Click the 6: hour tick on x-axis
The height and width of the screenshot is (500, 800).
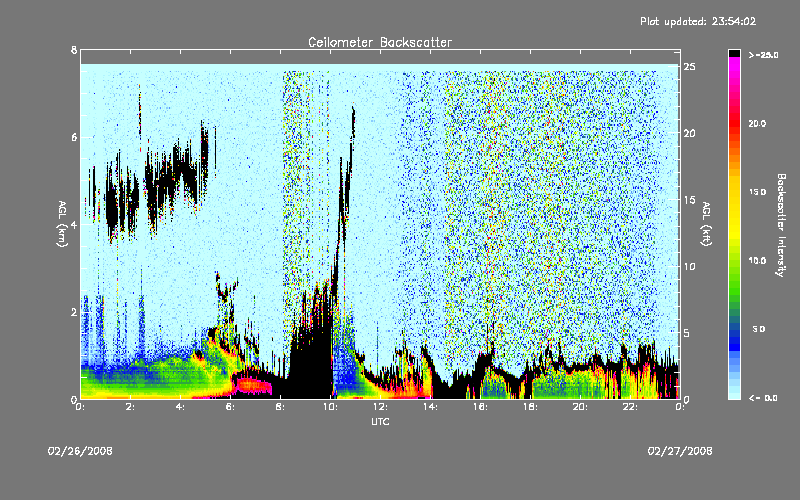230,407
